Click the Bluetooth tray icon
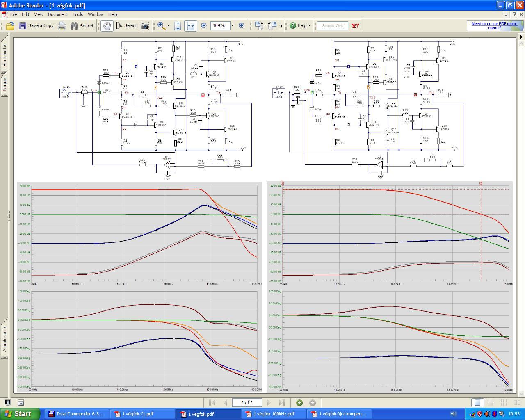This screenshot has width=525, height=420. coord(495,414)
